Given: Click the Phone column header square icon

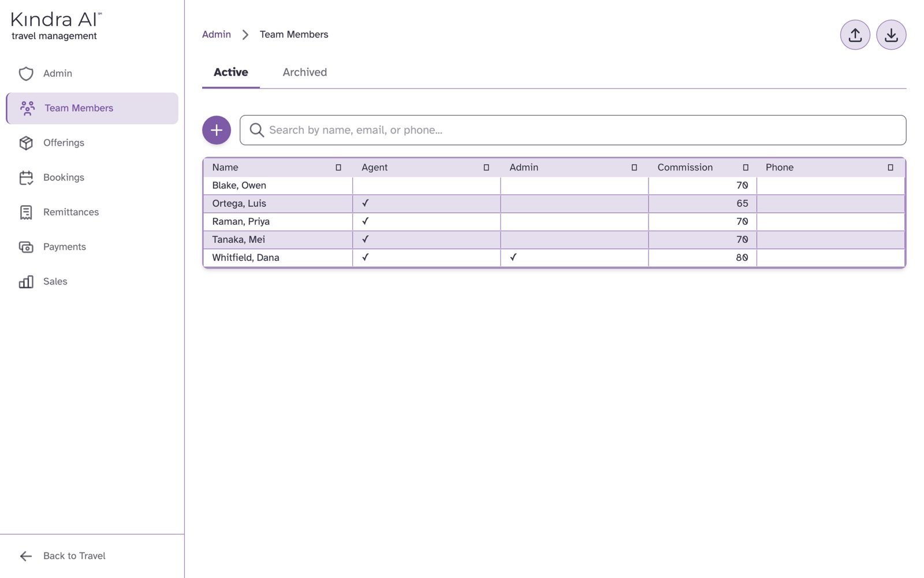Looking at the screenshot, I should [x=891, y=168].
